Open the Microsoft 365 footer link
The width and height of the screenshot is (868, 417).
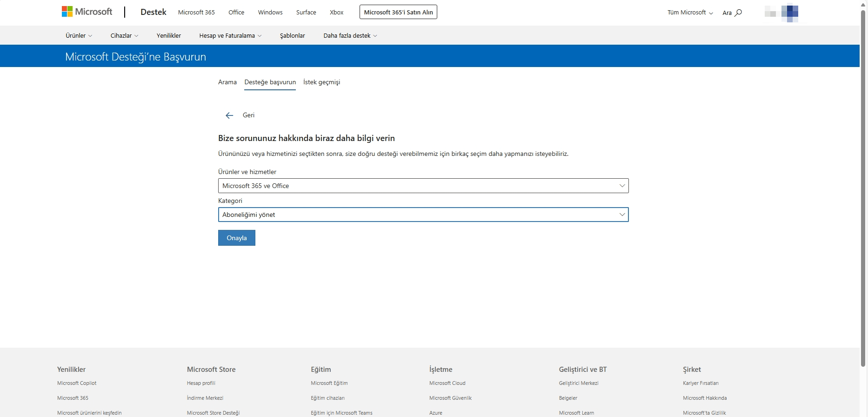coord(73,398)
